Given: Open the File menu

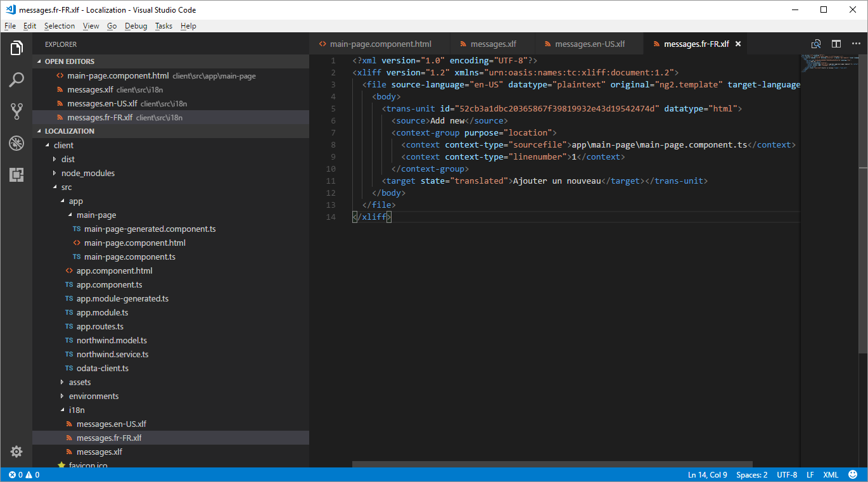Looking at the screenshot, I should pos(10,26).
